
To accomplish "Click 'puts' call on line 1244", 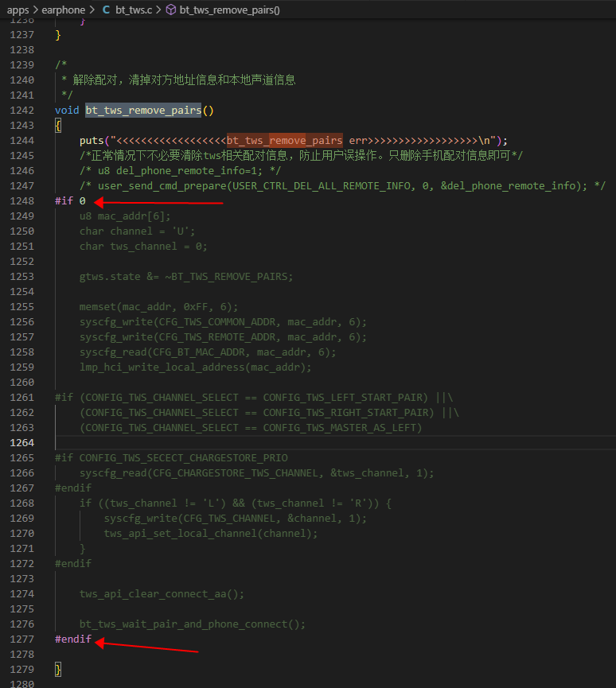I will [x=92, y=141].
